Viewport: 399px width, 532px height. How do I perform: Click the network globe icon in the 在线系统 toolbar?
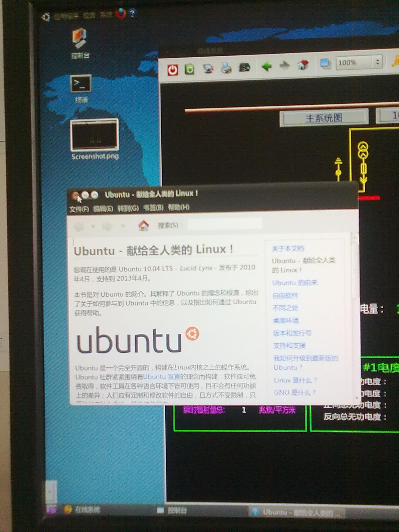click(208, 68)
